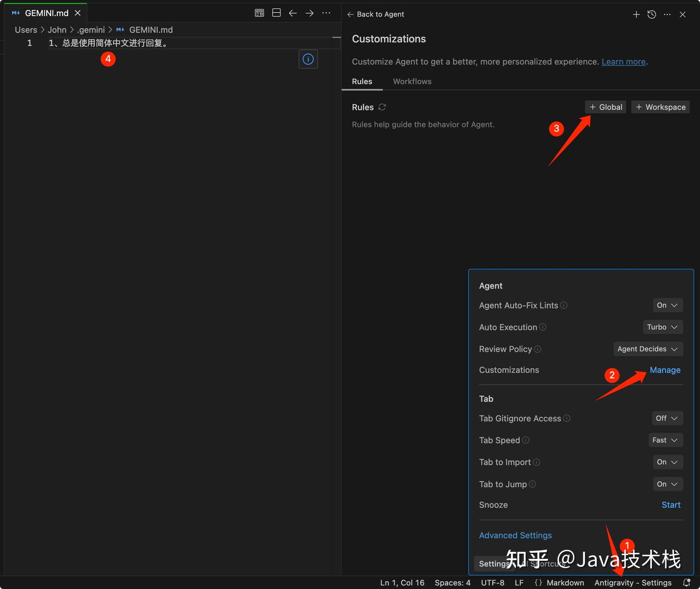Open the Tab Speed dropdown
The height and width of the screenshot is (589, 700).
(665, 440)
